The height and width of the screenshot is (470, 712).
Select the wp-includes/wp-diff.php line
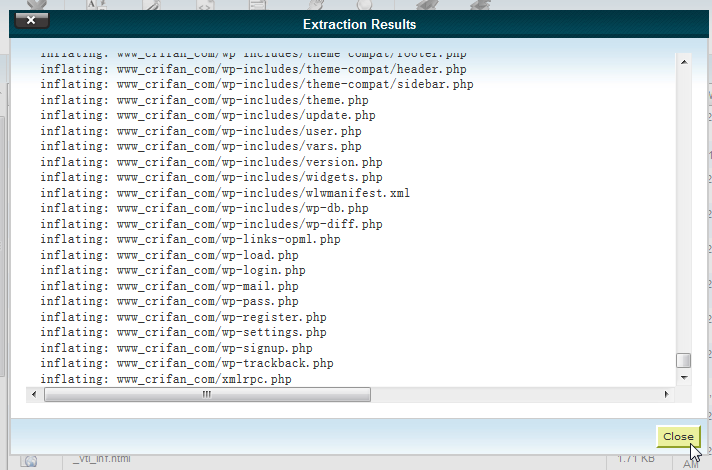211,224
